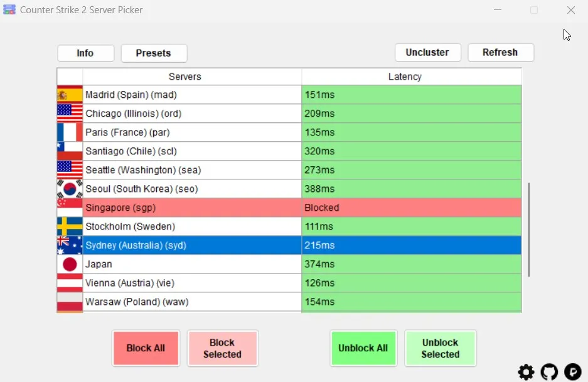
Task: Open the GitHub page icon
Action: point(549,372)
